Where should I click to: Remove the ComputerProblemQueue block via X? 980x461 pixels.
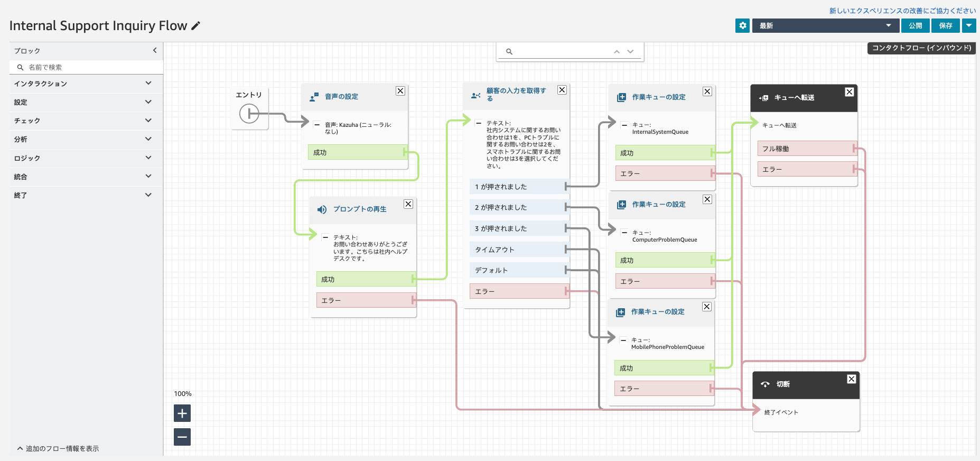click(x=707, y=199)
